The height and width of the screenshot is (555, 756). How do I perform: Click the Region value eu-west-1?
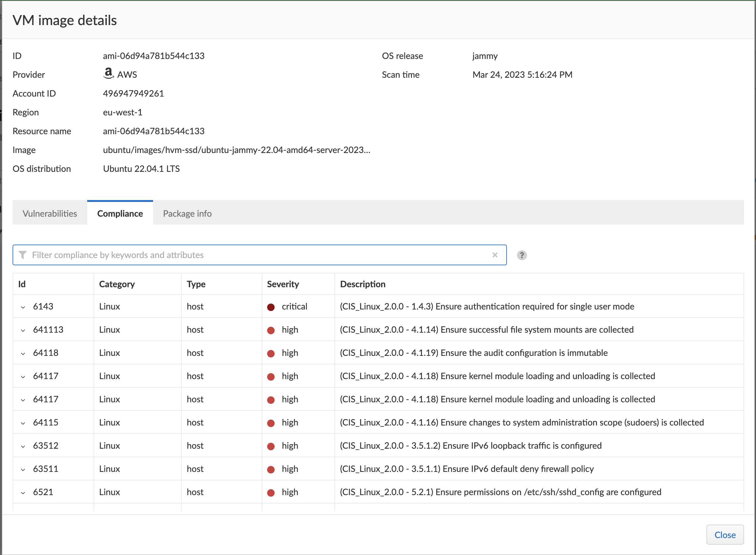click(x=123, y=112)
